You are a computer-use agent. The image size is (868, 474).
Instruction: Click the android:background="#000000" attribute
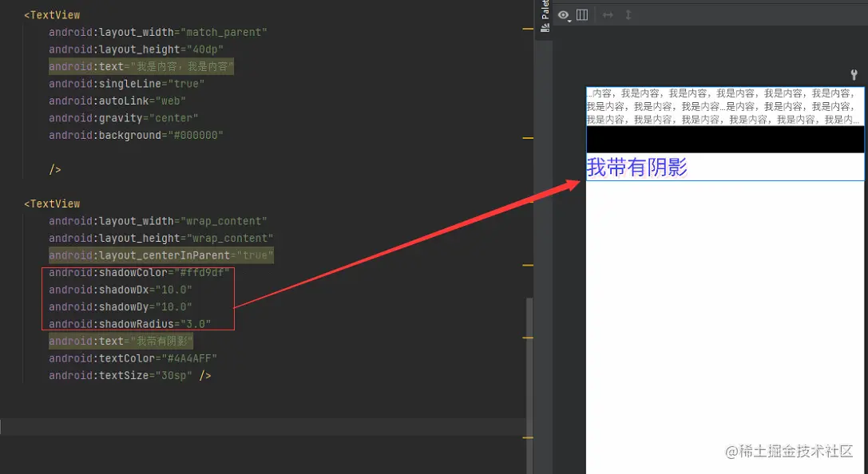pos(137,135)
